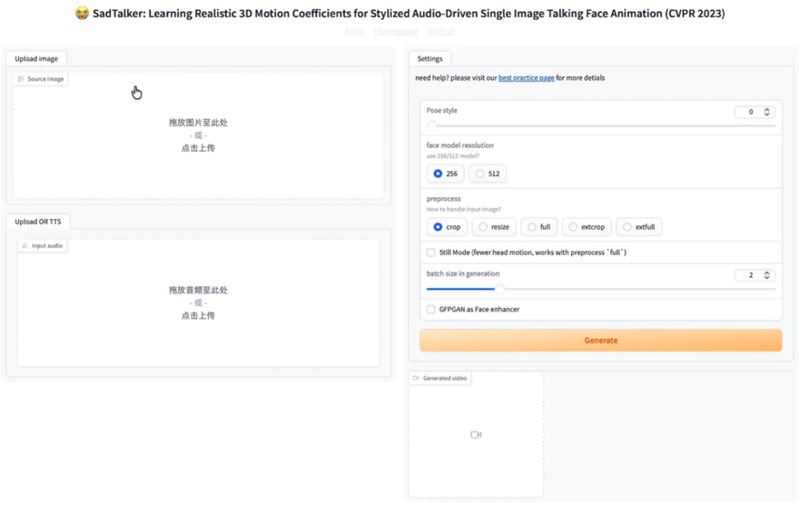Enable the Still Mode checkbox
The height and width of the screenshot is (507, 799).
(431, 253)
